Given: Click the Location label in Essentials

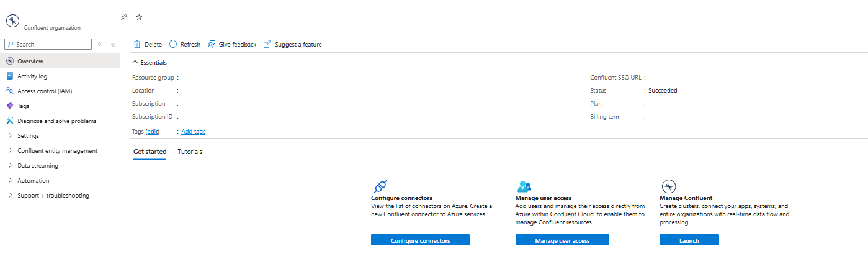Looking at the screenshot, I should pos(143,91).
